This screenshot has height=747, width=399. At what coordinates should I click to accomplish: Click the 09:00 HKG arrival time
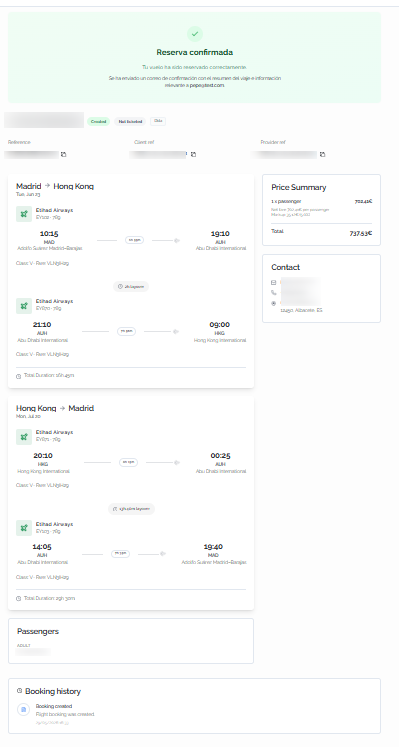pos(219,325)
